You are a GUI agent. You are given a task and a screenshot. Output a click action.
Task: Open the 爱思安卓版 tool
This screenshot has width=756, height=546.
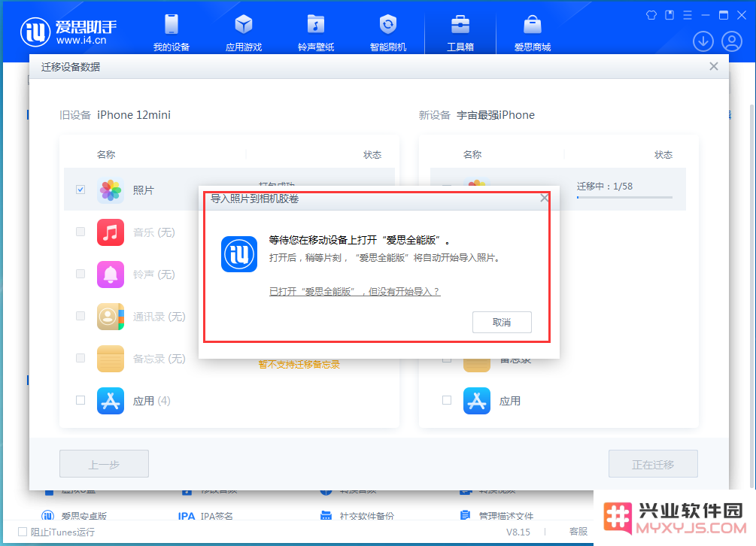tap(74, 515)
